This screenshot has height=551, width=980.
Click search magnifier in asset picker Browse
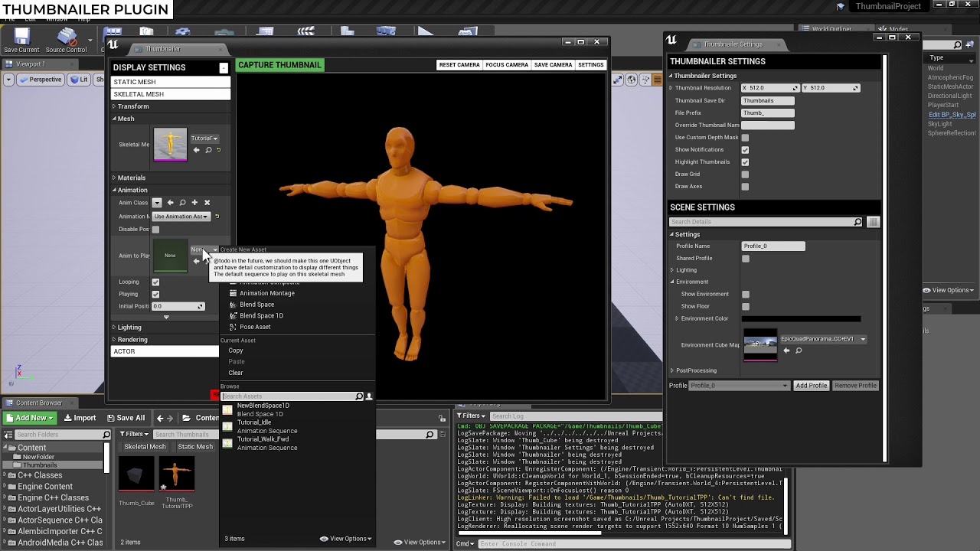pos(359,396)
